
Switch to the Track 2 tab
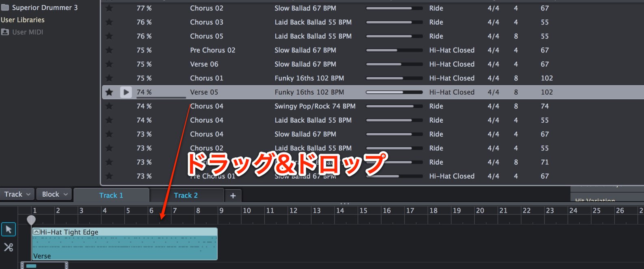coord(186,195)
